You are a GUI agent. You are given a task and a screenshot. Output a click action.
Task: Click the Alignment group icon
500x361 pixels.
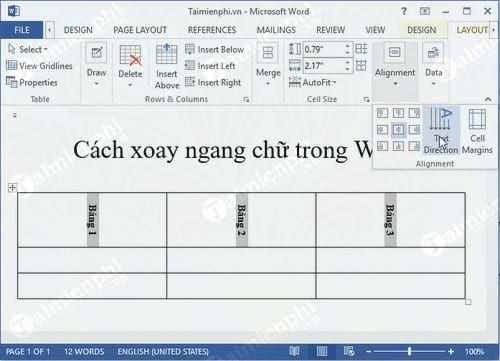point(395,52)
